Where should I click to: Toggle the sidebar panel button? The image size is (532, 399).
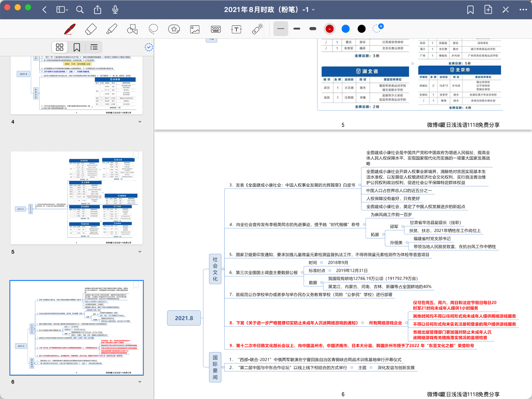coord(62,10)
